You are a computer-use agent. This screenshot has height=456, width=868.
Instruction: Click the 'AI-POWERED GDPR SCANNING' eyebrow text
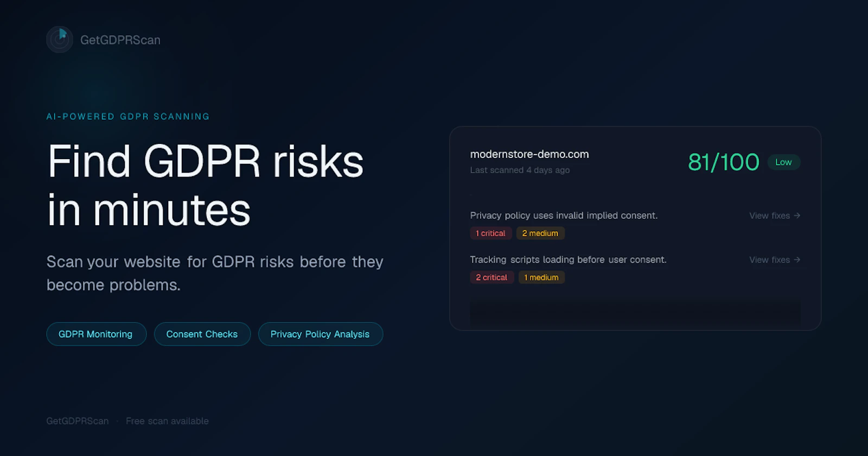click(128, 117)
